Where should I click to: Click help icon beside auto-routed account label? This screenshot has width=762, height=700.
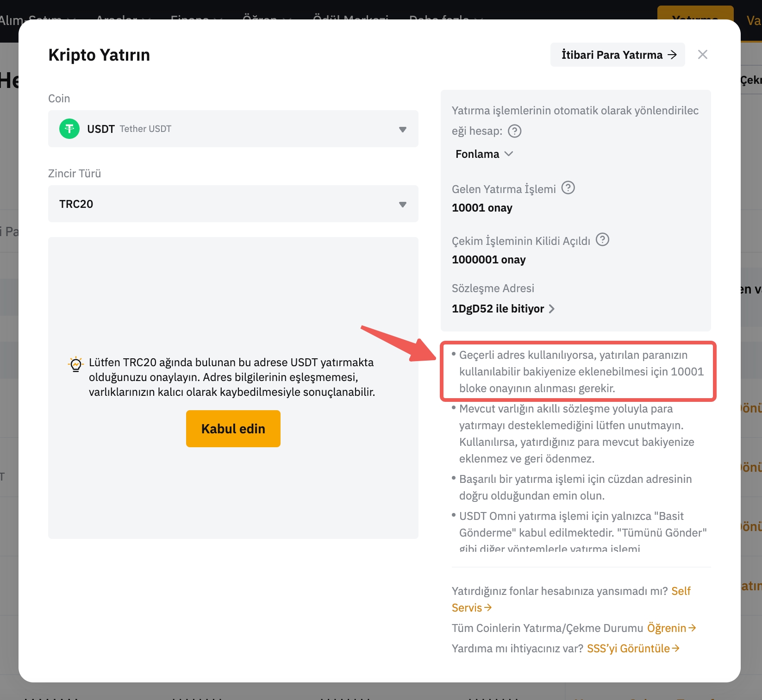pos(514,131)
